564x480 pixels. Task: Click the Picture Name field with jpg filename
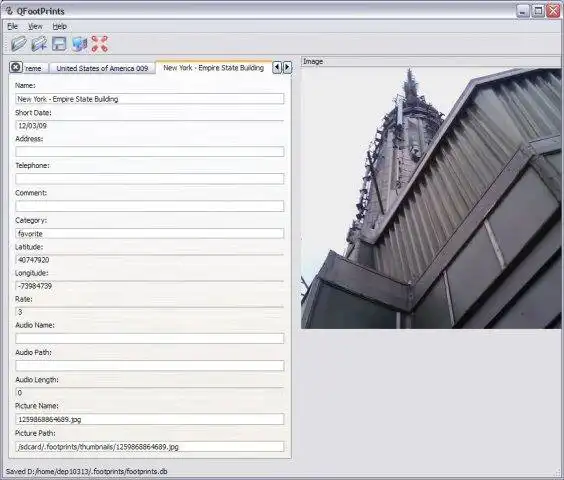tap(150, 419)
